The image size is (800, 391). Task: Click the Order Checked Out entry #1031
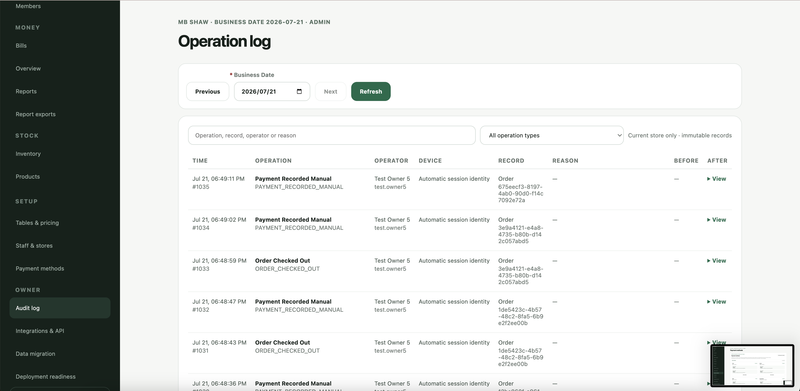tap(282, 343)
